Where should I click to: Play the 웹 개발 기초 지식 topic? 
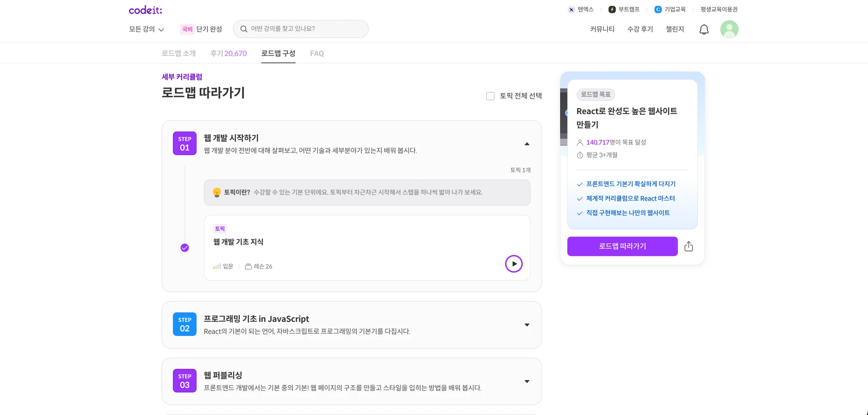514,264
